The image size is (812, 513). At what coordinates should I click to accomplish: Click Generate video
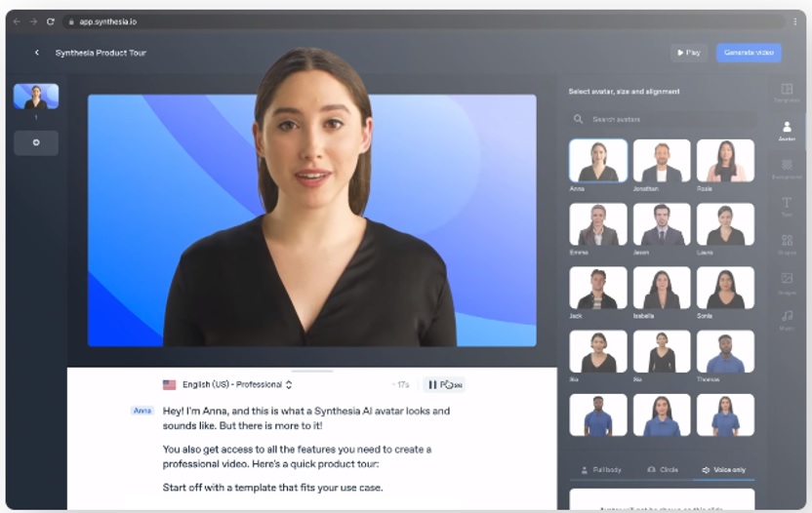coord(749,53)
